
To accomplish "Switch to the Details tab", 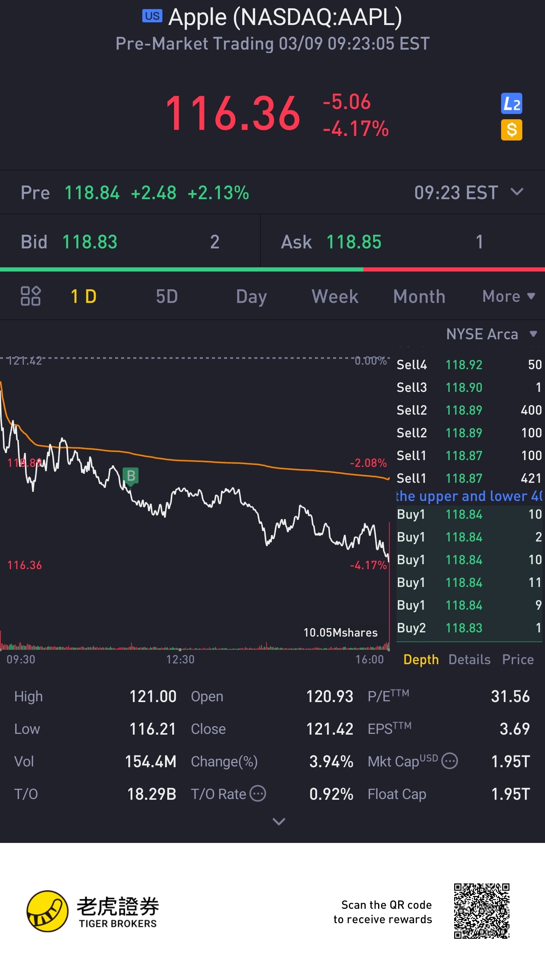I will pos(469,659).
